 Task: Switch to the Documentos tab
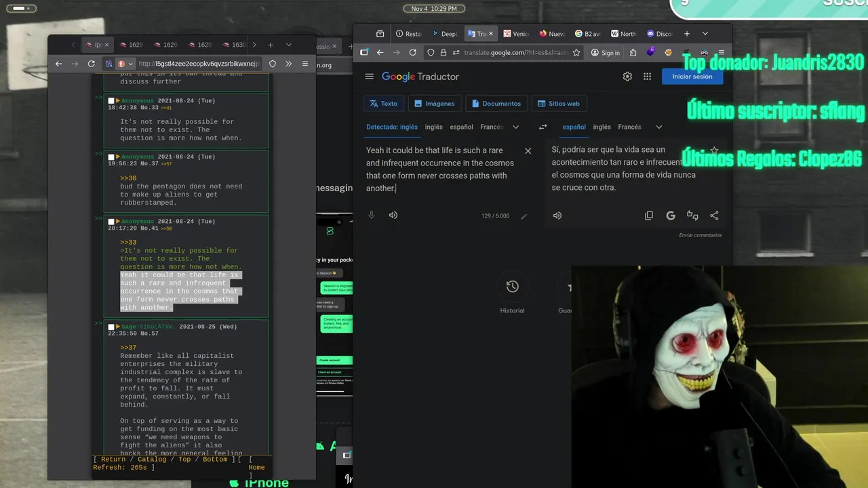tap(496, 104)
